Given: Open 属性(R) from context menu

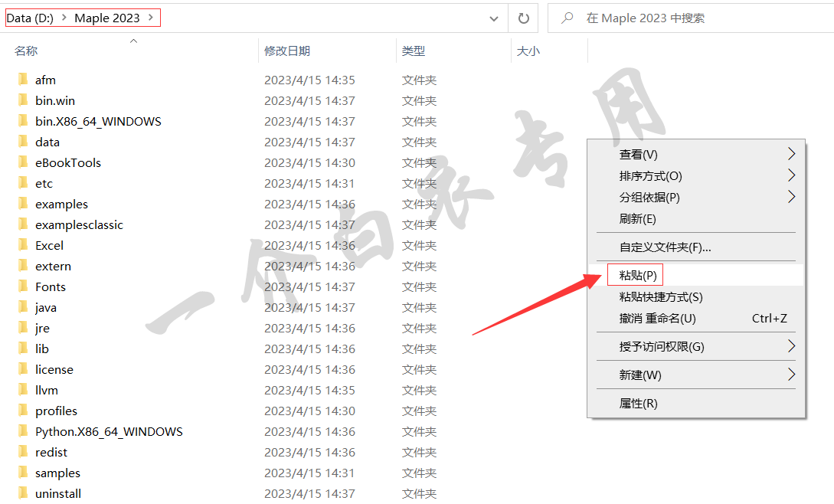Looking at the screenshot, I should pos(695,404).
